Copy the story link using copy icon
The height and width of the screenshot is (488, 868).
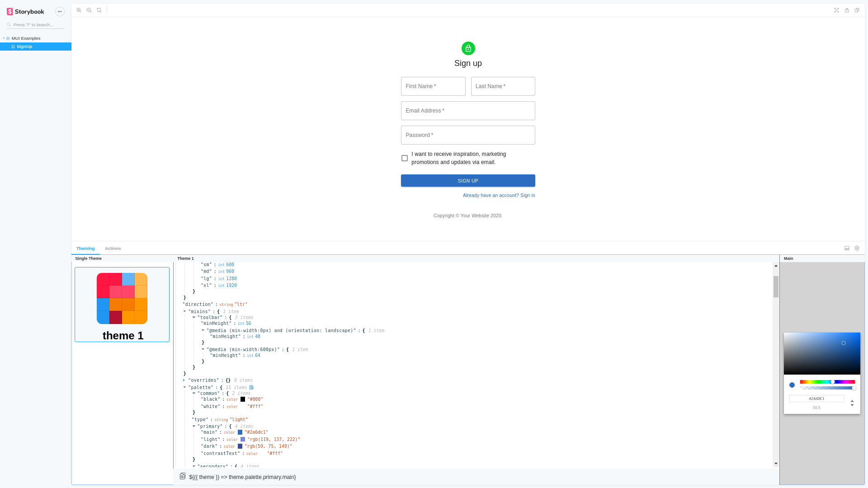pyautogui.click(x=857, y=10)
